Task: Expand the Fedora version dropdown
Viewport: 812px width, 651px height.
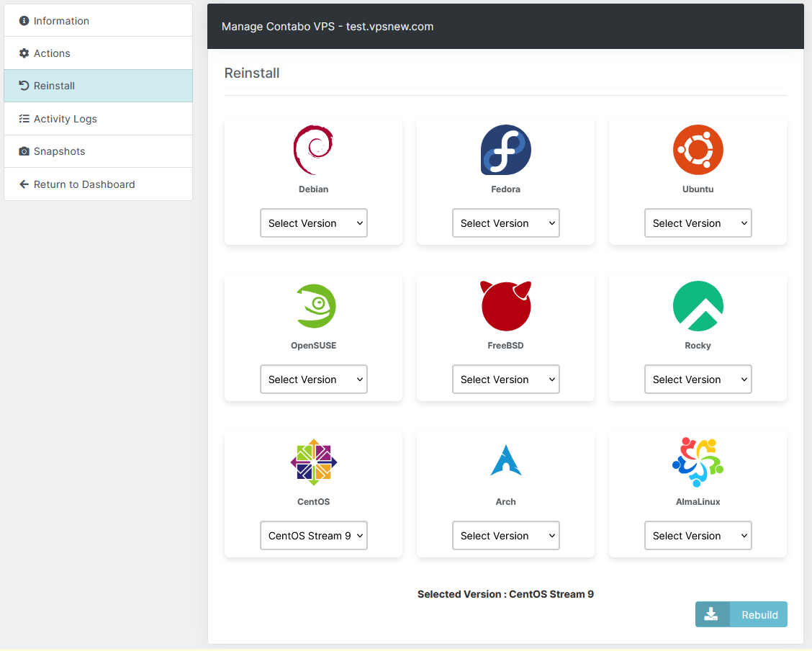Action: 505,223
